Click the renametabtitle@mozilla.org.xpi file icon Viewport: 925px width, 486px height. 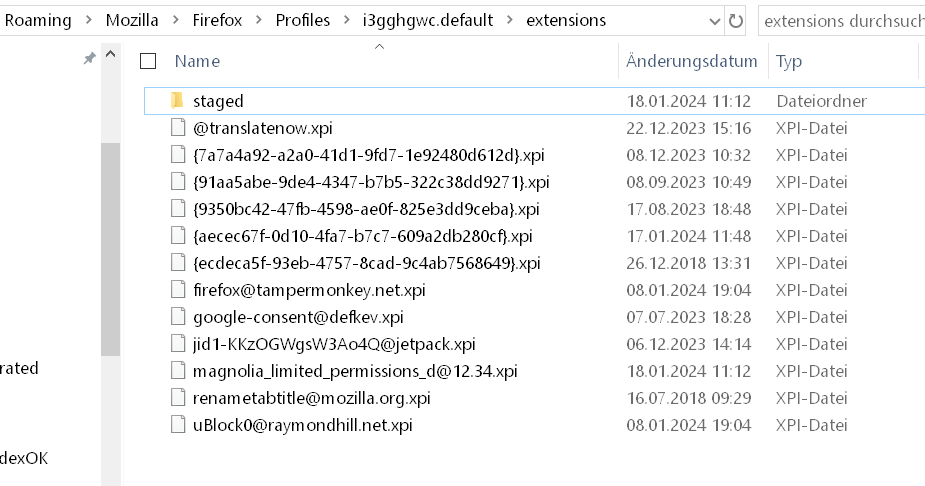[x=177, y=398]
